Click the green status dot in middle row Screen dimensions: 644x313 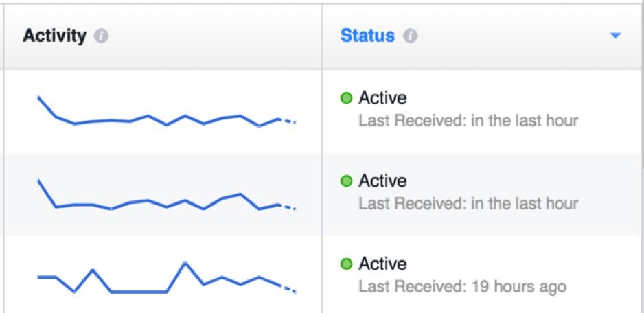[347, 181]
